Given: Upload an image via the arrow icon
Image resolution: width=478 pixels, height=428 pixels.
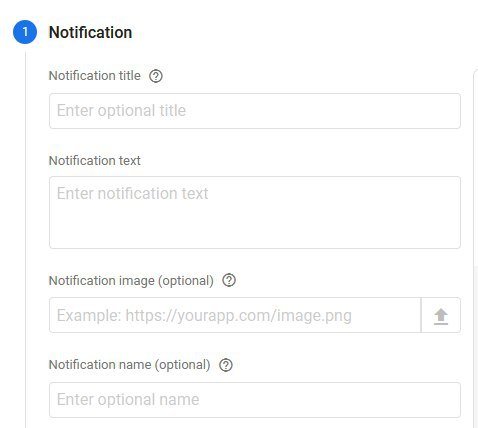Looking at the screenshot, I should coord(441,315).
